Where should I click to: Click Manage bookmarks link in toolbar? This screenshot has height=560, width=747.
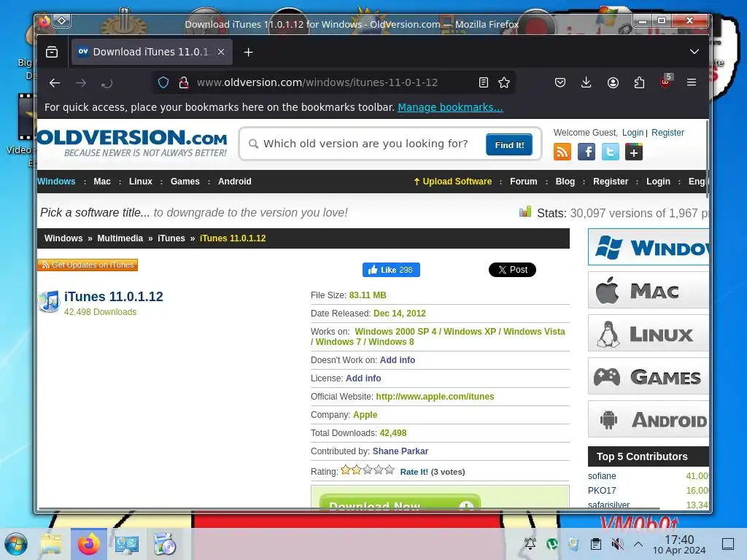450,107
